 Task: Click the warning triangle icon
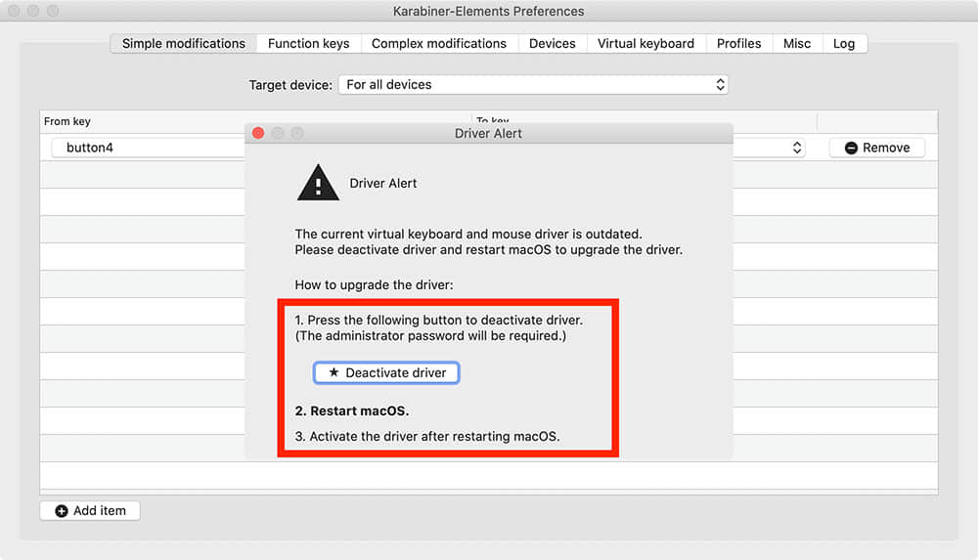tap(318, 184)
